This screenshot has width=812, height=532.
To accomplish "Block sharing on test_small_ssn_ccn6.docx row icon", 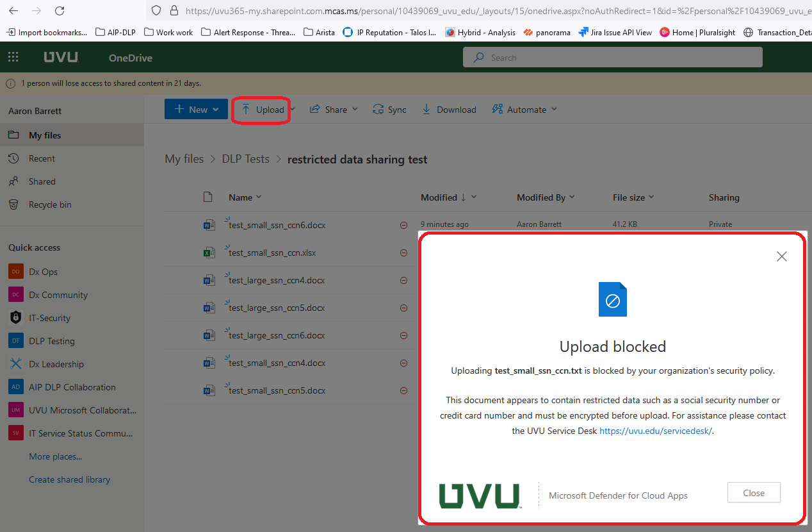I will coord(403,225).
